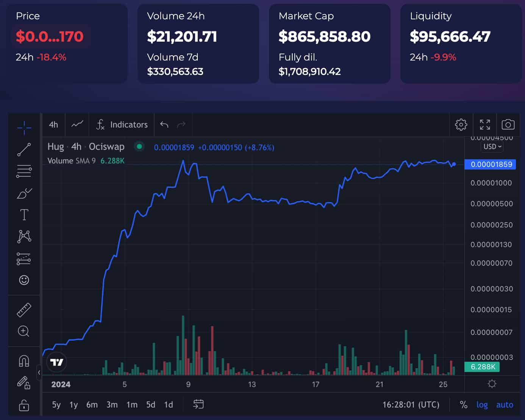This screenshot has height=420, width=525.
Task: Toggle auto scale mode
Action: (x=505, y=404)
